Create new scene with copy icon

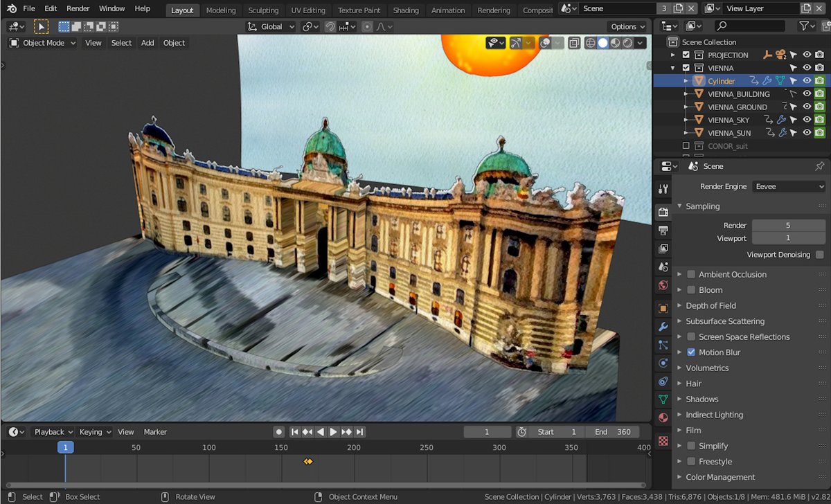coord(678,8)
